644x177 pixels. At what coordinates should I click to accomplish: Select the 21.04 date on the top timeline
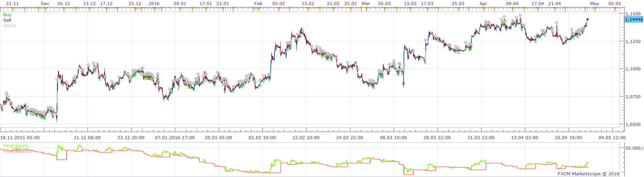click(555, 4)
